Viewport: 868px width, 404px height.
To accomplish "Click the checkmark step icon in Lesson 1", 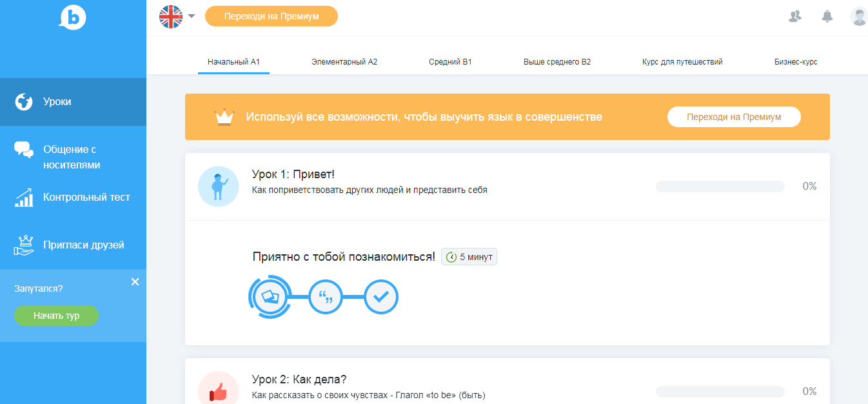I will point(380,297).
